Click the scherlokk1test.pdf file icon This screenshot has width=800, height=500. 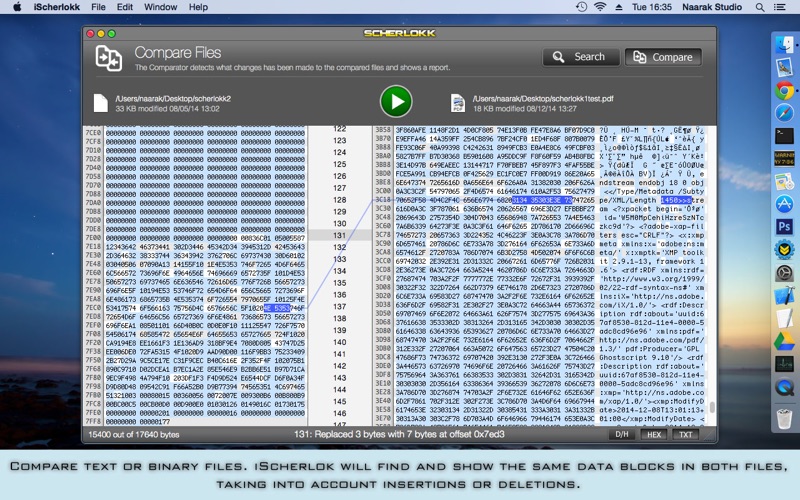click(x=458, y=101)
